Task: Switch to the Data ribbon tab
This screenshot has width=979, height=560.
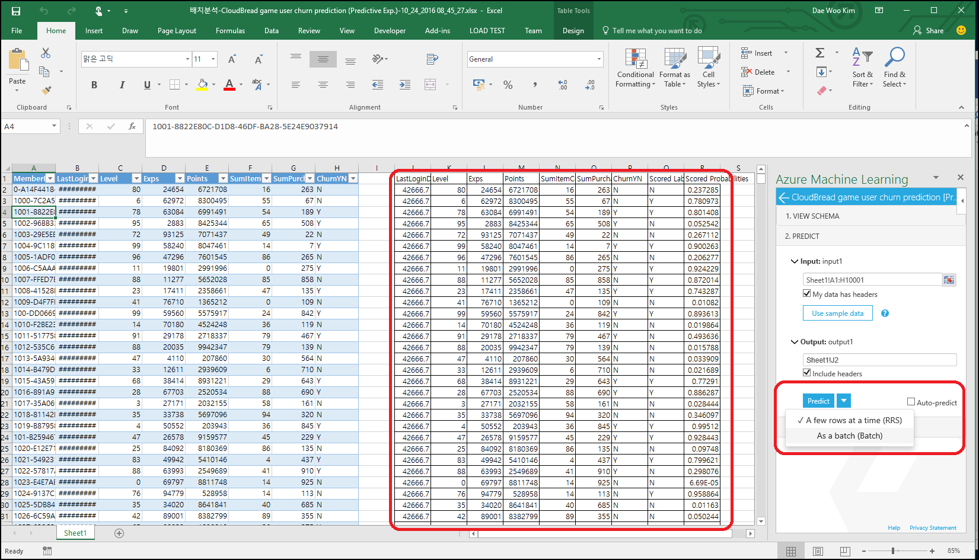Action: (x=272, y=31)
